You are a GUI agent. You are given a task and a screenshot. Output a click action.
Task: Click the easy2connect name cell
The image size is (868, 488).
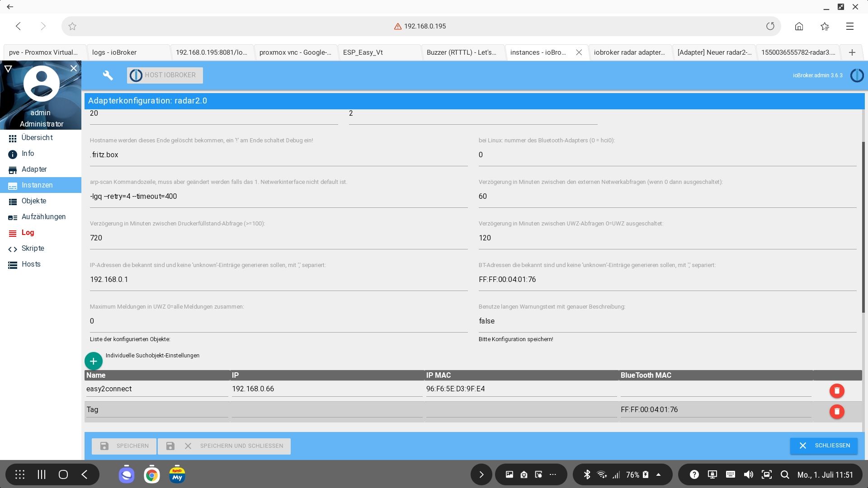[x=157, y=389]
